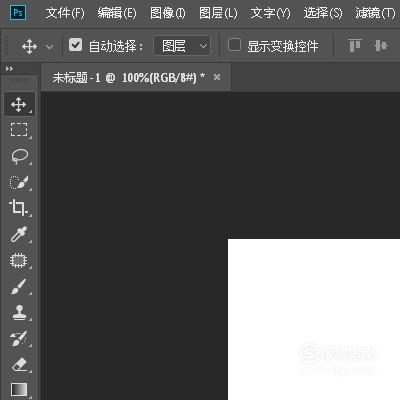Viewport: 400px width, 400px height.
Task: Open the 图层 auto-select dropdown
Action: 182,46
